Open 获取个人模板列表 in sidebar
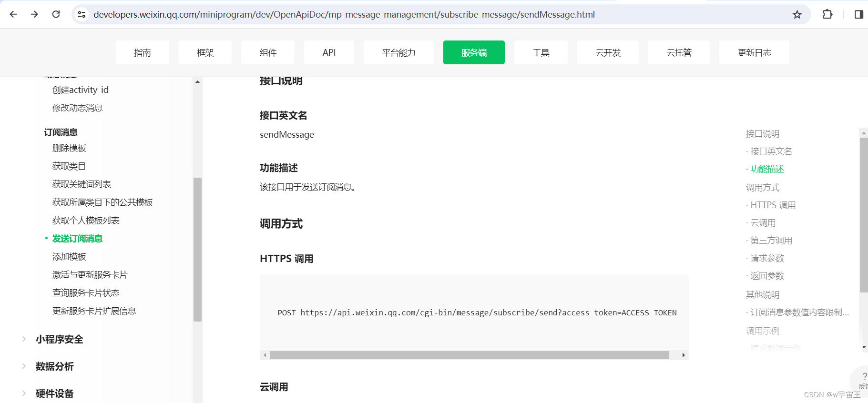This screenshot has height=403, width=868. tap(86, 221)
